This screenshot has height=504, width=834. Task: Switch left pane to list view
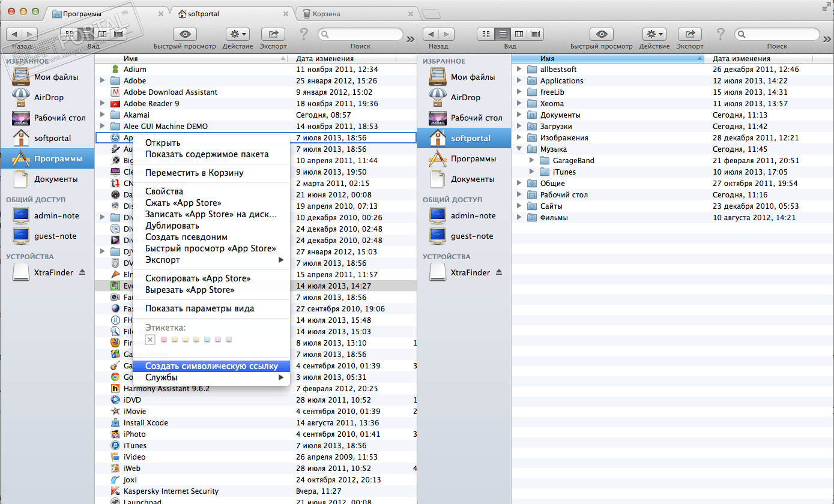(x=85, y=34)
